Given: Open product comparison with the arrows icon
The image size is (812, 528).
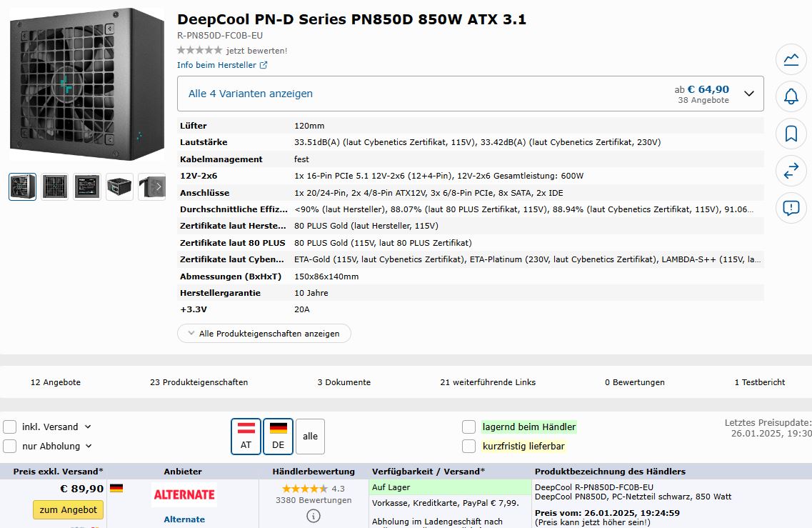Looking at the screenshot, I should point(791,171).
